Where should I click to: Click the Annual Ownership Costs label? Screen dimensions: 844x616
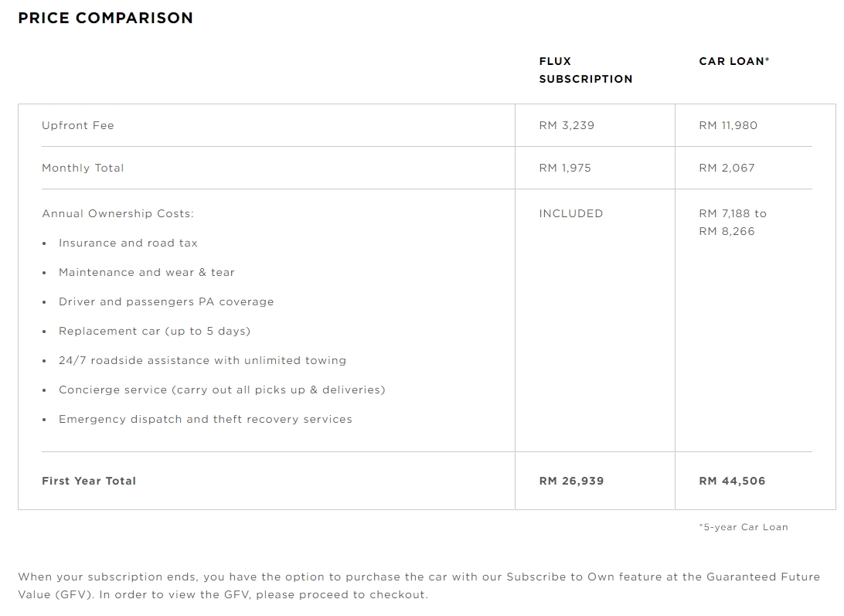pyautogui.click(x=117, y=213)
